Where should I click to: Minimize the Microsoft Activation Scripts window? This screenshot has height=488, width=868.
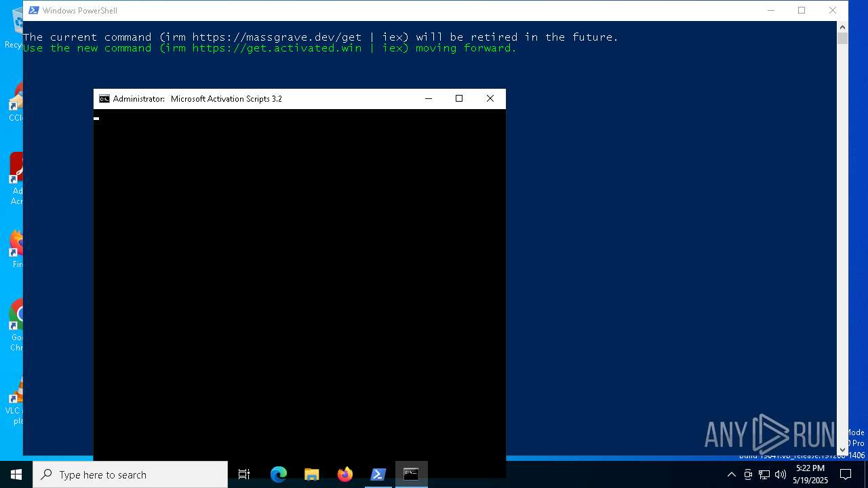(x=429, y=99)
